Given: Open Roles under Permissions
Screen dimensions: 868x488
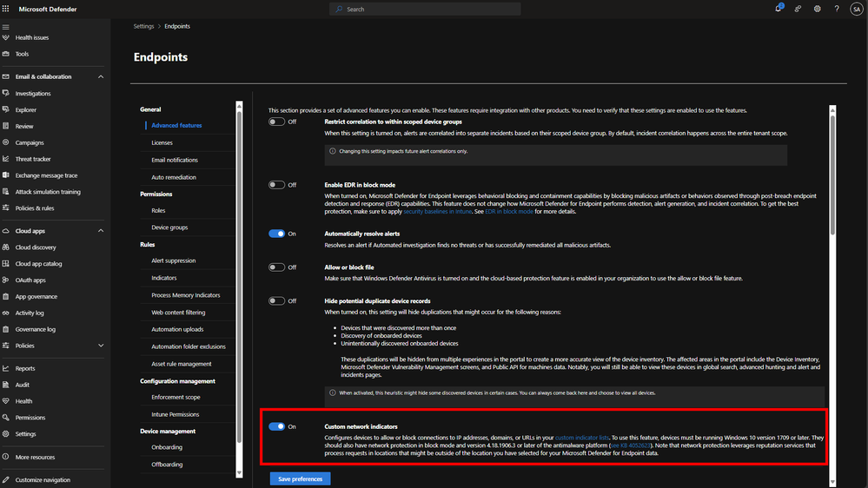Looking at the screenshot, I should 158,210.
